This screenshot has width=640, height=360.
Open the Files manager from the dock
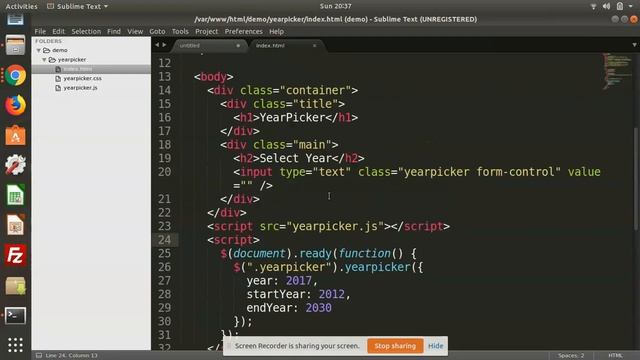[x=16, y=45]
